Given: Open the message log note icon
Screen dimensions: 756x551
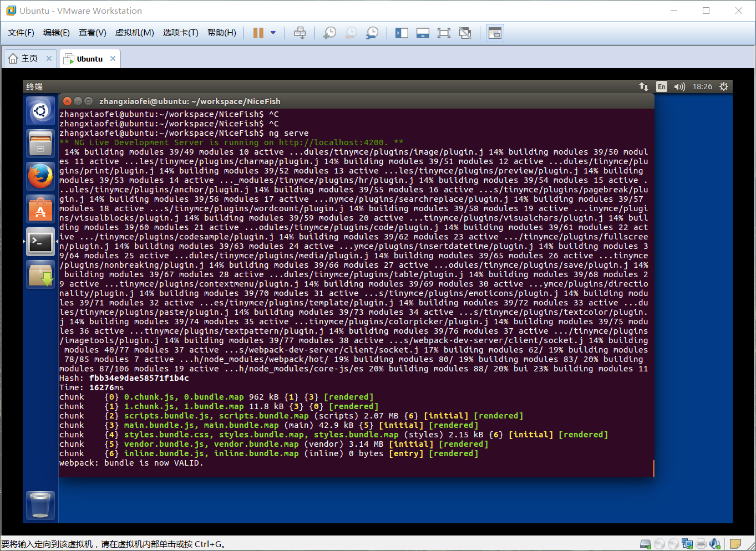Looking at the screenshot, I should click(735, 544).
